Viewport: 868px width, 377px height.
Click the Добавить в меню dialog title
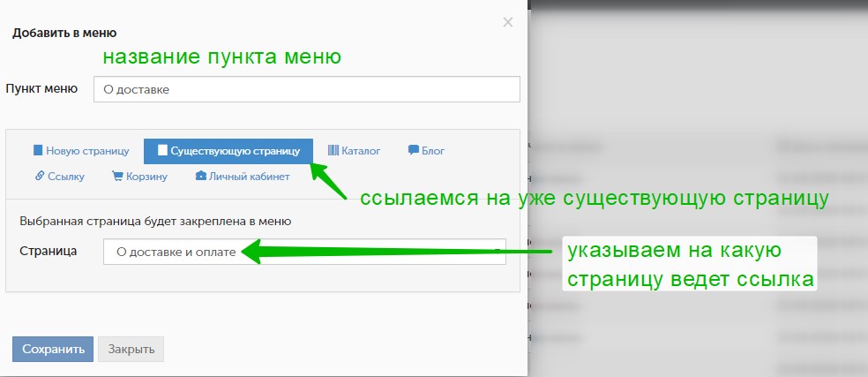point(64,33)
